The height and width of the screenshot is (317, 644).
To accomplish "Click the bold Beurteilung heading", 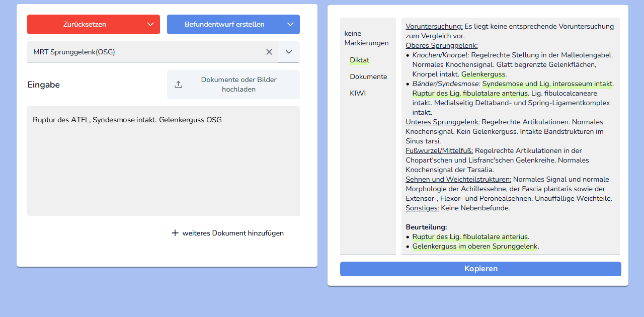I will pos(426,227).
